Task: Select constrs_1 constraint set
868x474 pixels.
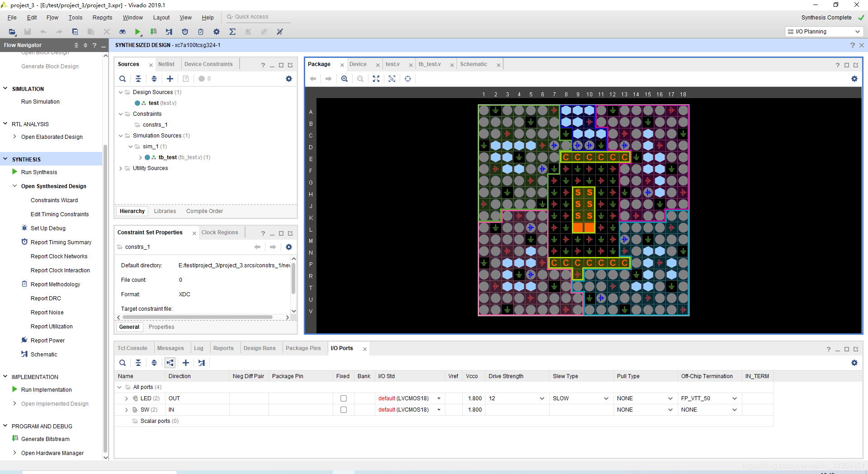Action: tap(155, 125)
